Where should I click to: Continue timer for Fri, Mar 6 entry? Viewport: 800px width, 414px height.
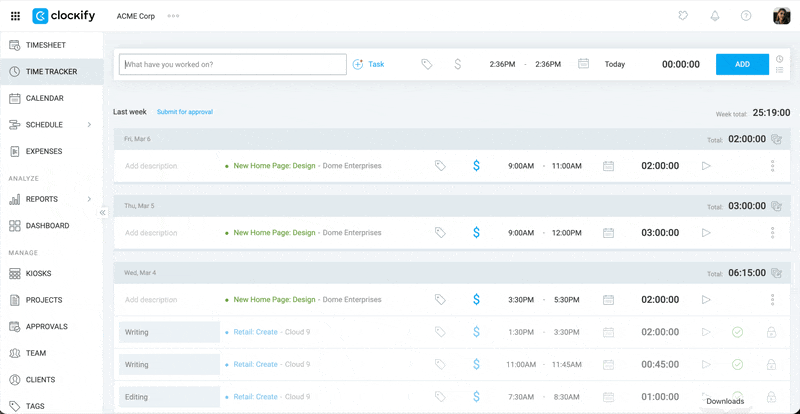click(x=706, y=166)
